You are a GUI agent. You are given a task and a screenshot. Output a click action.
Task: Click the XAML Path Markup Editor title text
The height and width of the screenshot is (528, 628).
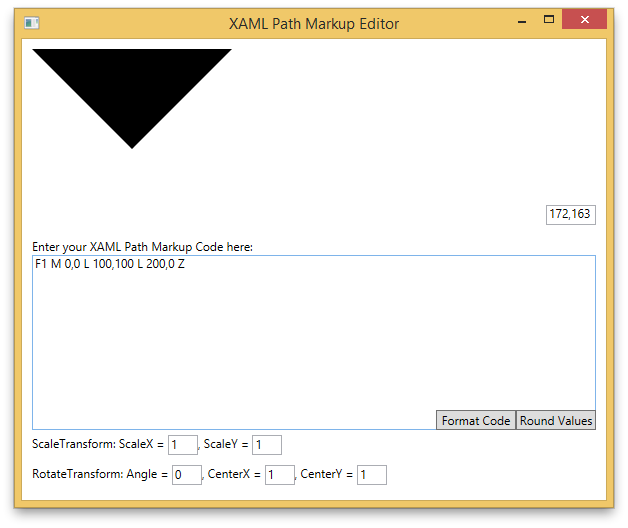(314, 24)
